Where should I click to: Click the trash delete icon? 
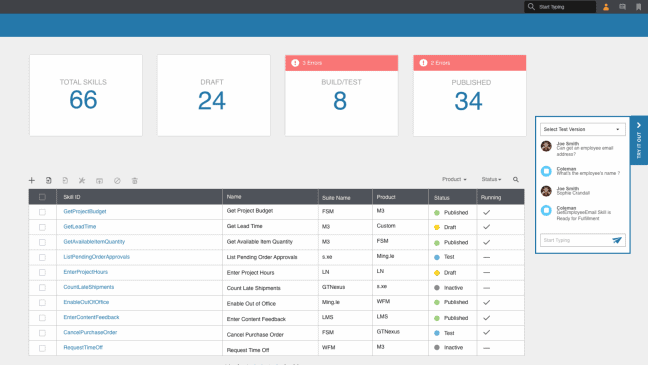[135, 181]
